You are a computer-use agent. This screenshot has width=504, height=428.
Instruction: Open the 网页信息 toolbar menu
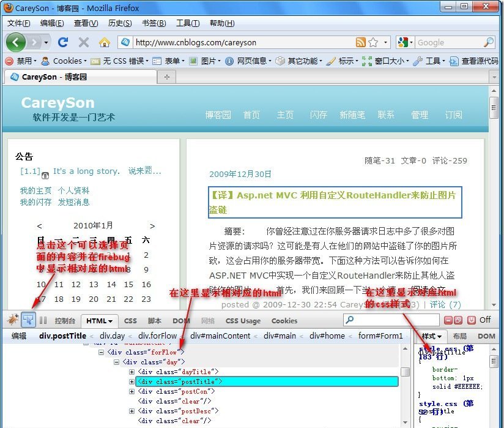pos(248,61)
